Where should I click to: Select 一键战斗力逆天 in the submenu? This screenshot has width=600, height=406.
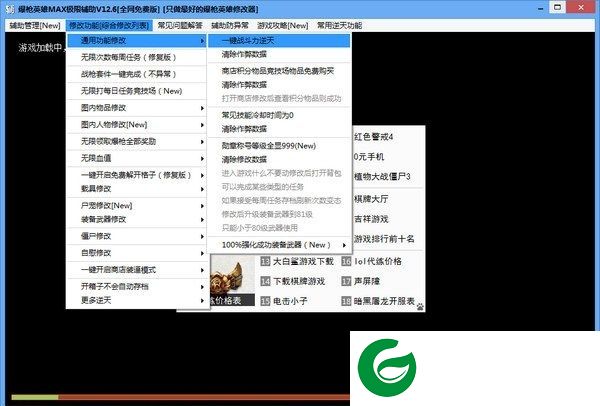tap(279, 41)
